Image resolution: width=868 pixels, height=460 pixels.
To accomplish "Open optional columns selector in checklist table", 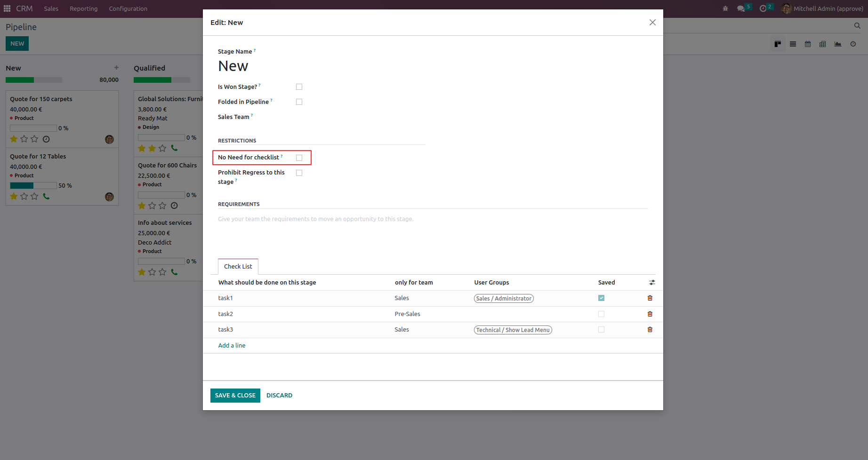I will [x=652, y=283].
